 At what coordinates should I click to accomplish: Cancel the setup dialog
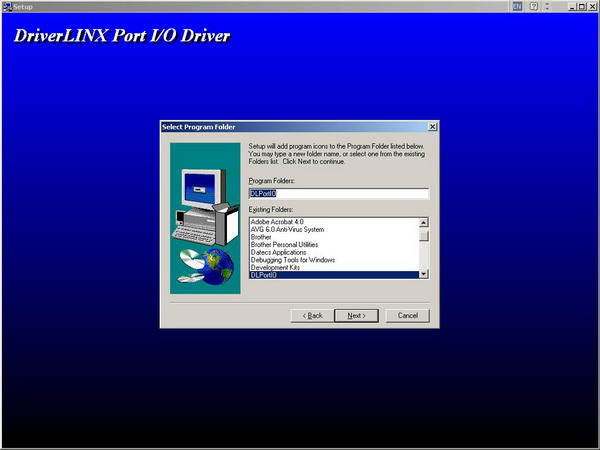coord(408,316)
